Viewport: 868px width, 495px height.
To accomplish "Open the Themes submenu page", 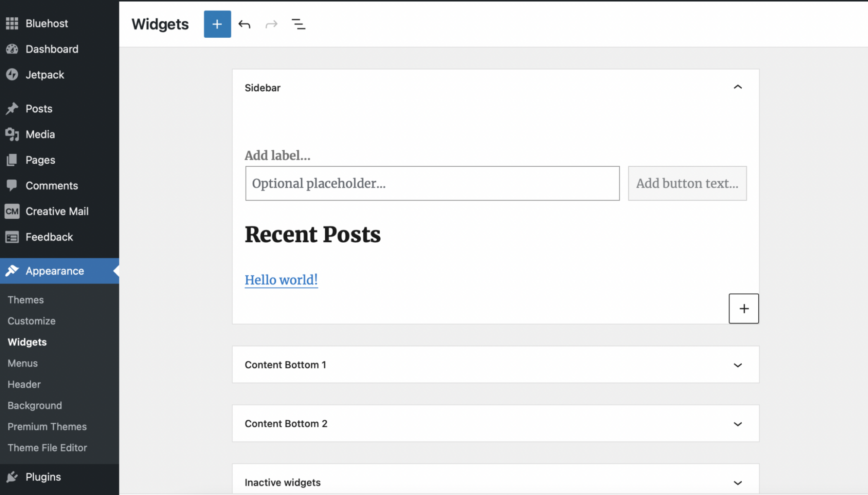I will 26,300.
